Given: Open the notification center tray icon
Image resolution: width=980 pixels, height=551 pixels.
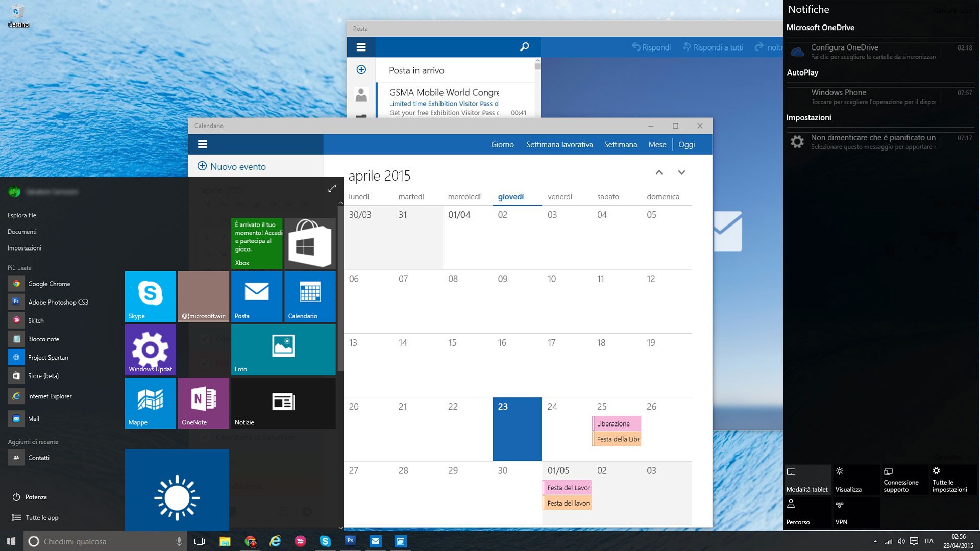Looking at the screenshot, I should (x=914, y=541).
